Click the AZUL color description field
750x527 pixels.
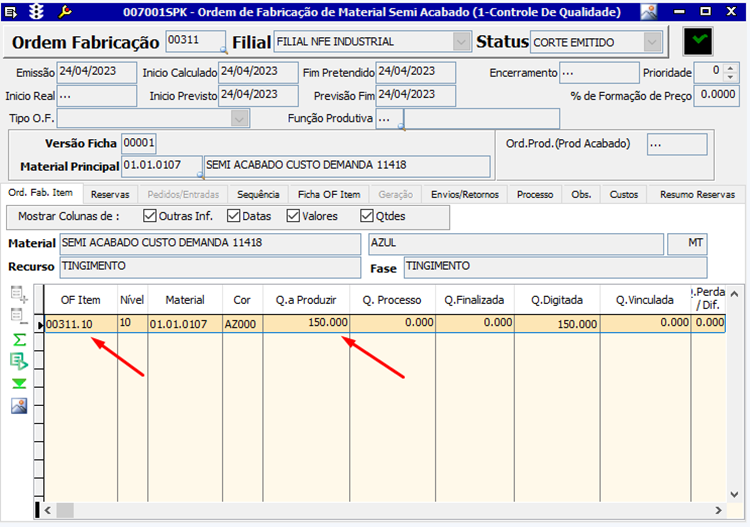click(x=516, y=244)
